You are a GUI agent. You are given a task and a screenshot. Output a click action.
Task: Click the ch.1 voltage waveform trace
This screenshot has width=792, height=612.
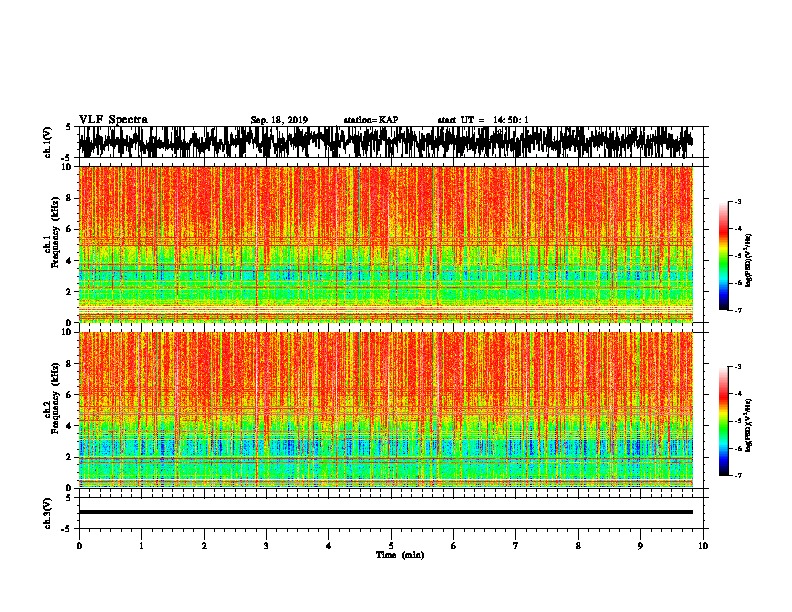[x=385, y=142]
